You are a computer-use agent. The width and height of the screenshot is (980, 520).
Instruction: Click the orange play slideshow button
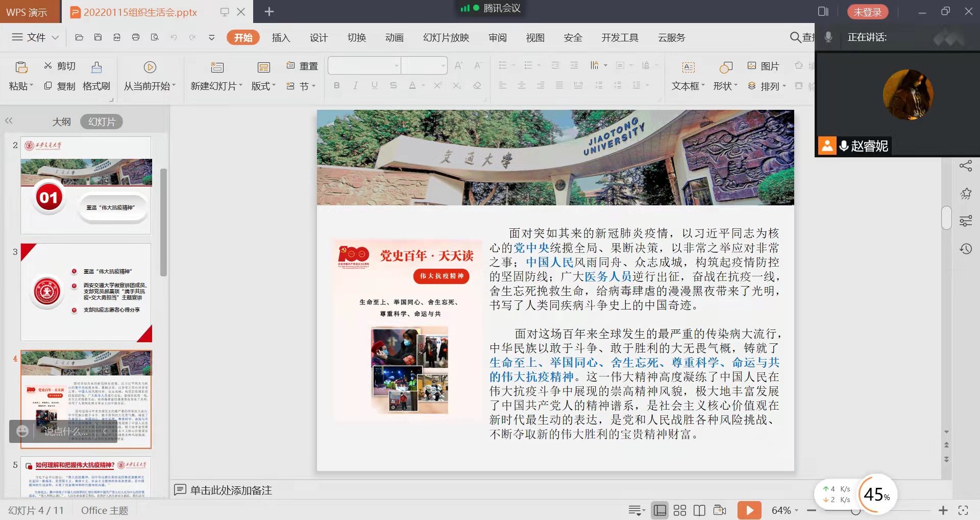click(749, 510)
